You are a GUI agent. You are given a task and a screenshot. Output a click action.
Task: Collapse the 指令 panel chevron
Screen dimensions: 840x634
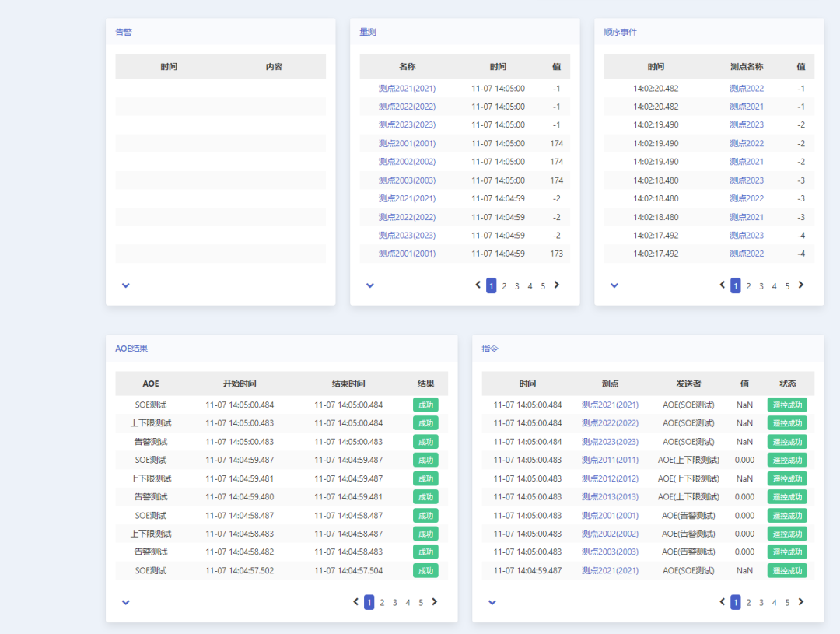click(x=492, y=602)
